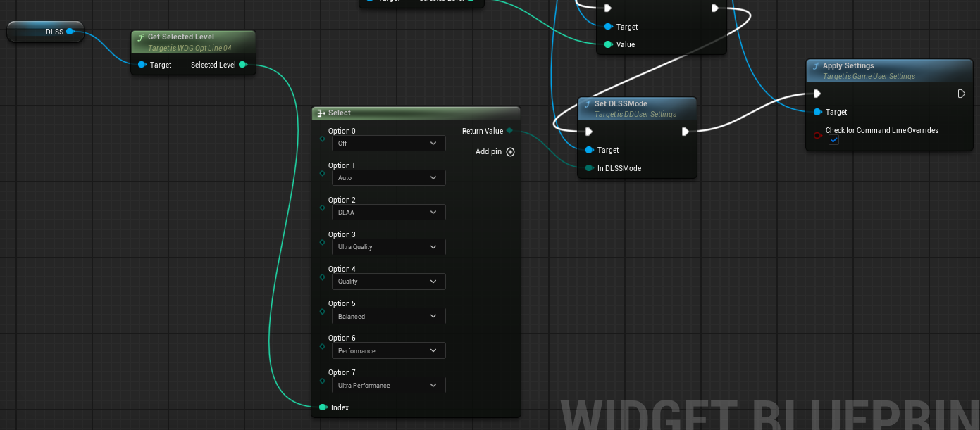This screenshot has height=430, width=980.
Task: Click the Option 2 pin on Select node
Action: (322, 208)
